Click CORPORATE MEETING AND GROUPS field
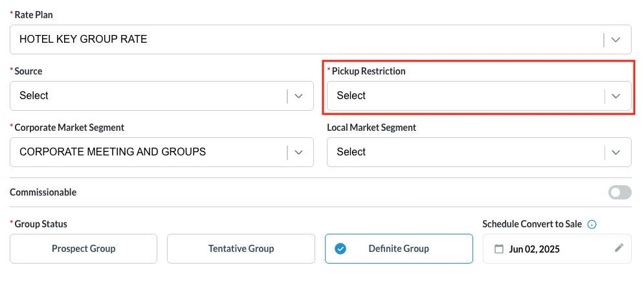644x294 pixels. [113, 152]
